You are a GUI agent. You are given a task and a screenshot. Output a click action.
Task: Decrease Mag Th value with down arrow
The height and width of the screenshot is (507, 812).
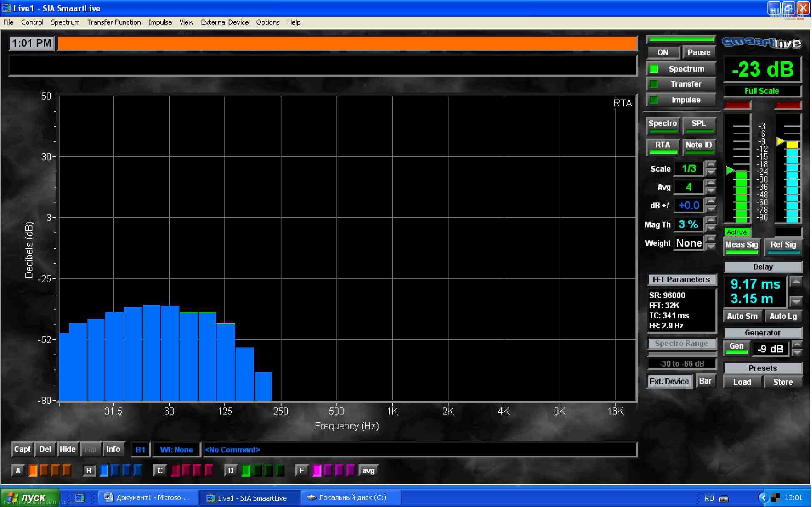711,228
